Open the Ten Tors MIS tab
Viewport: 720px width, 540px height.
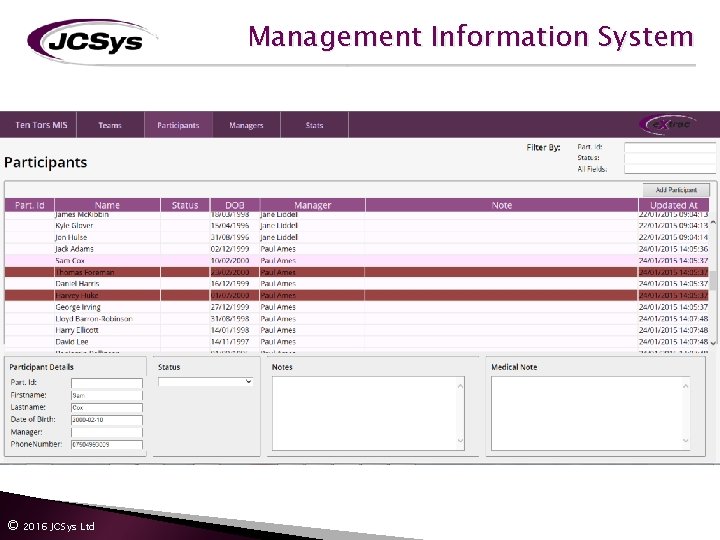coord(41,125)
